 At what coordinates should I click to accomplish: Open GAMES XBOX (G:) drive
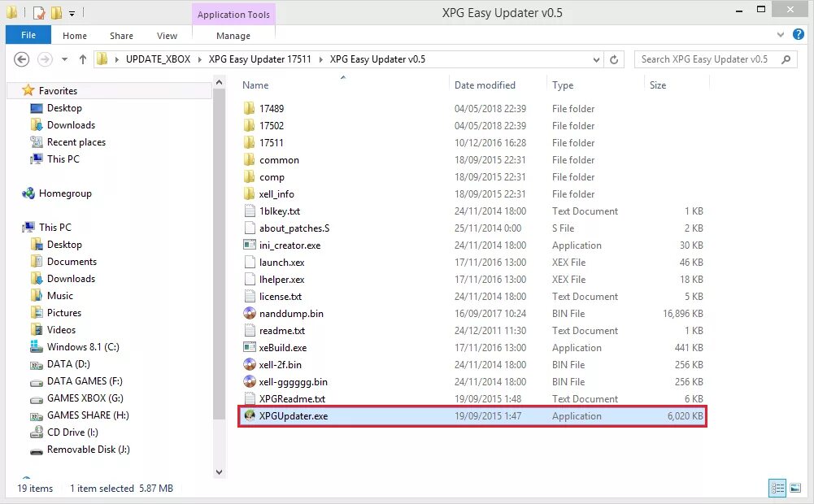click(x=76, y=398)
